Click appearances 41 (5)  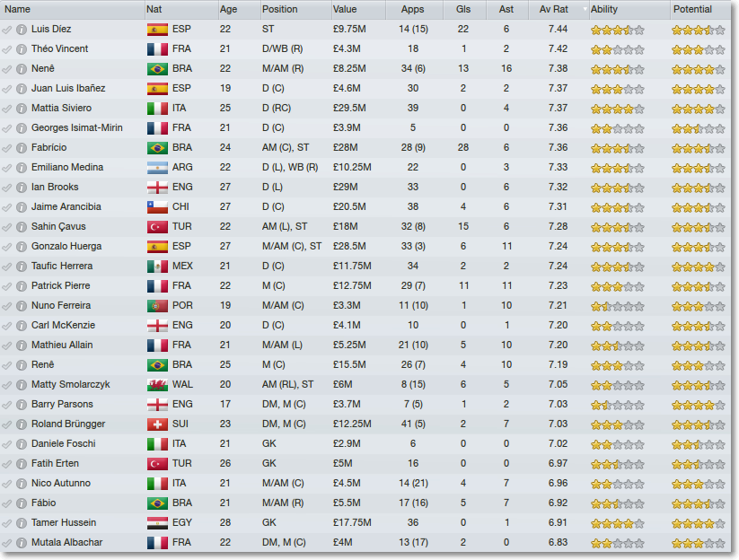[x=413, y=424]
